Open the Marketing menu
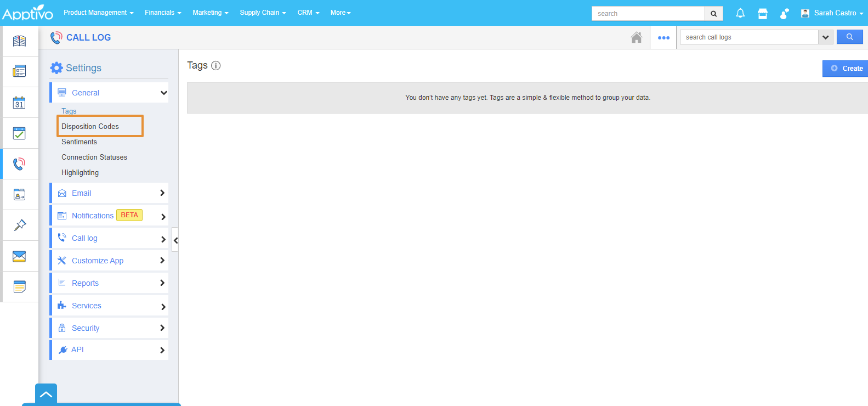This screenshot has width=868, height=406. [211, 13]
